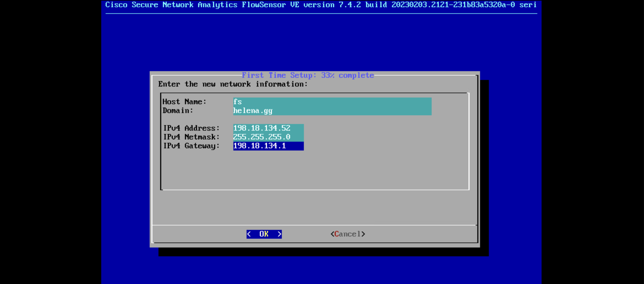
Task: Click the First Time Setup 33% complete title
Action: (x=308, y=75)
